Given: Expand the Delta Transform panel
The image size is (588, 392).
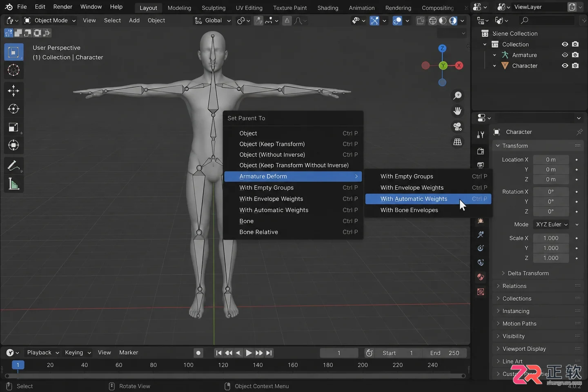Looking at the screenshot, I should point(528,273).
